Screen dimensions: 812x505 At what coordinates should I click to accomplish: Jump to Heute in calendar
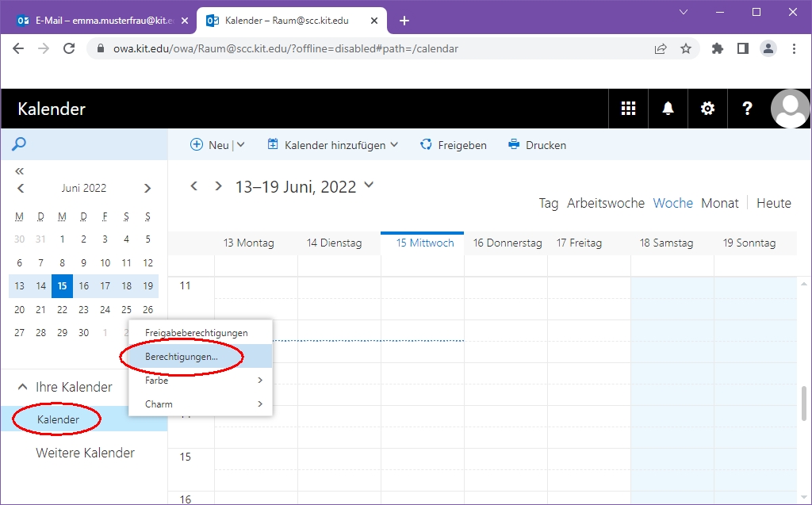[x=773, y=203]
